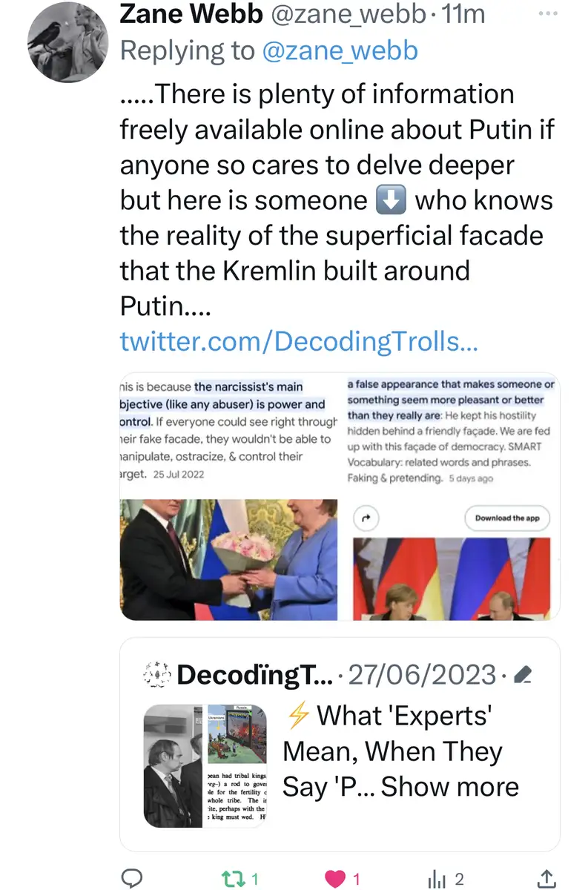Image resolution: width=588 pixels, height=890 pixels.
Task: Like the tweet with heart icon
Action: (x=335, y=879)
